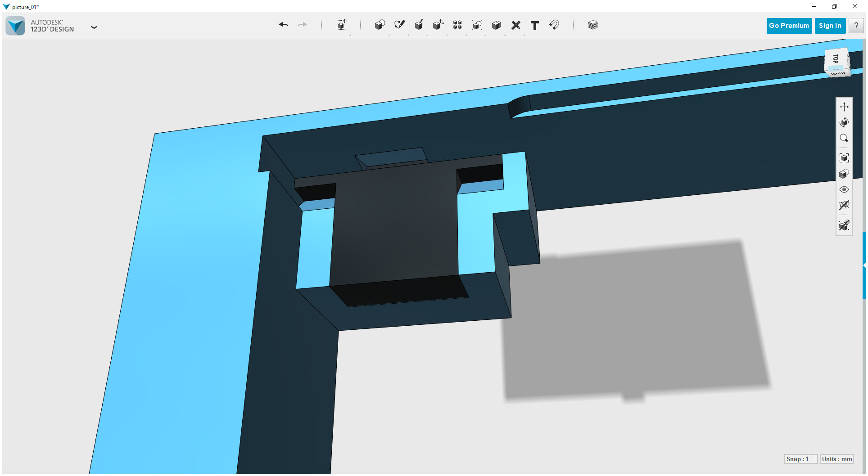The height and width of the screenshot is (476, 868).
Task: Toggle object visibility with the eye icon
Action: pyautogui.click(x=845, y=189)
